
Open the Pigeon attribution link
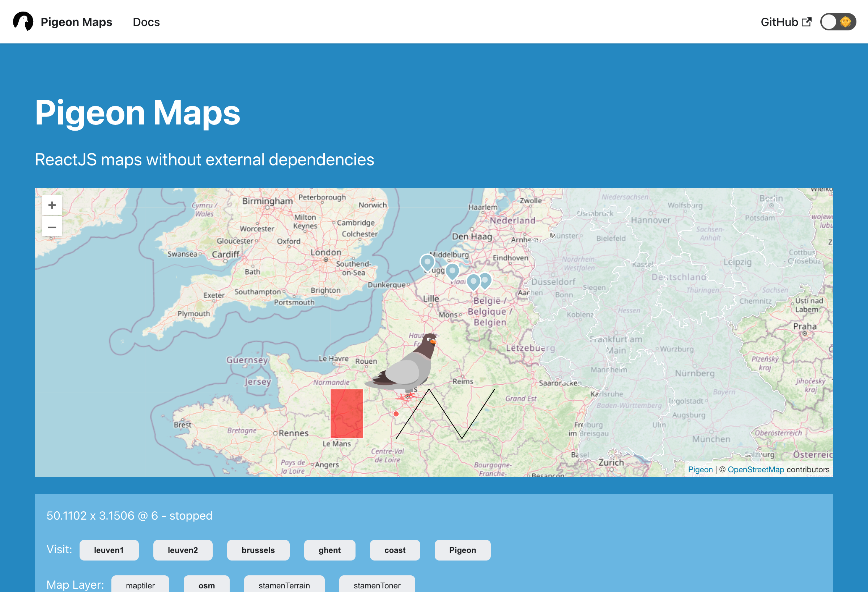tap(700, 469)
